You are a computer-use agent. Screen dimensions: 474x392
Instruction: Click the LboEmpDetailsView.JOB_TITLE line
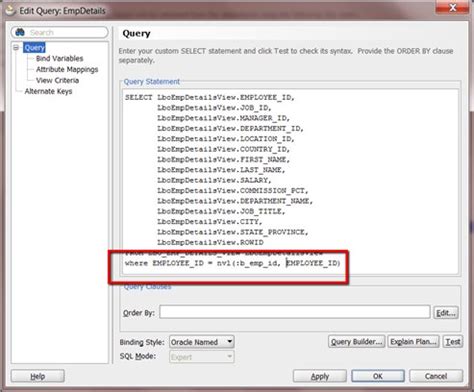click(221, 211)
